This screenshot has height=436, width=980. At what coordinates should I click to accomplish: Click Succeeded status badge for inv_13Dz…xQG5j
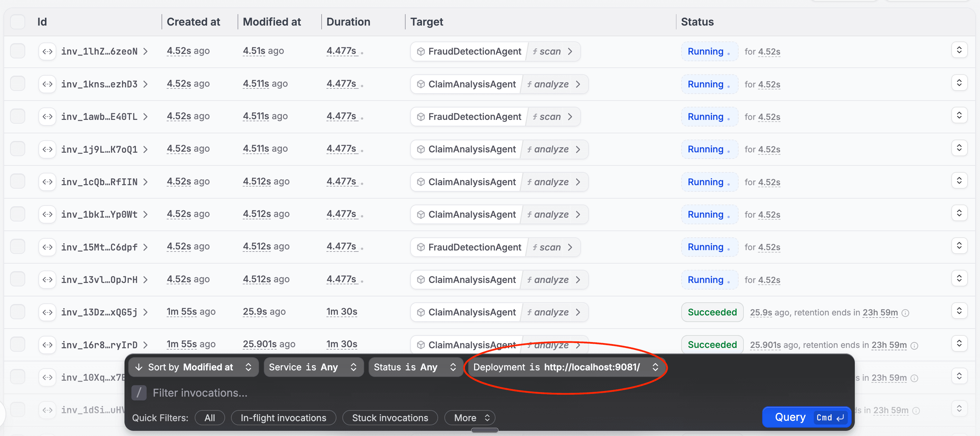coord(712,312)
